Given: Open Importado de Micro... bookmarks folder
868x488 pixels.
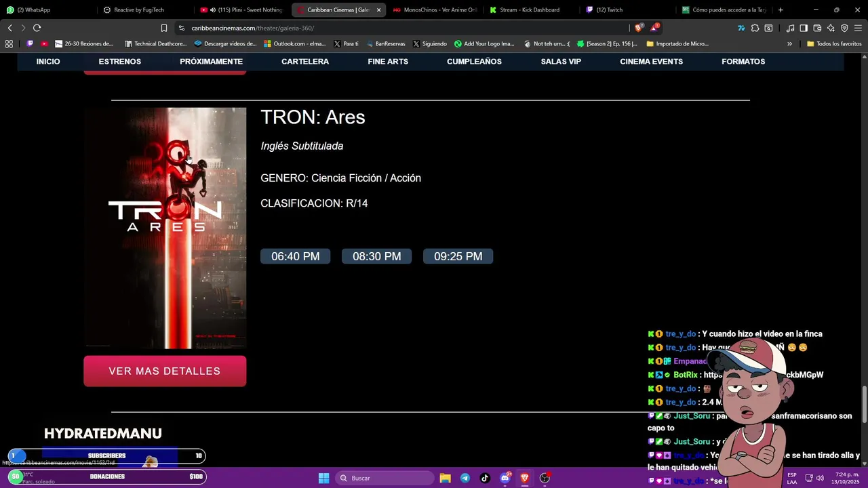Looking at the screenshot, I should 677,43.
